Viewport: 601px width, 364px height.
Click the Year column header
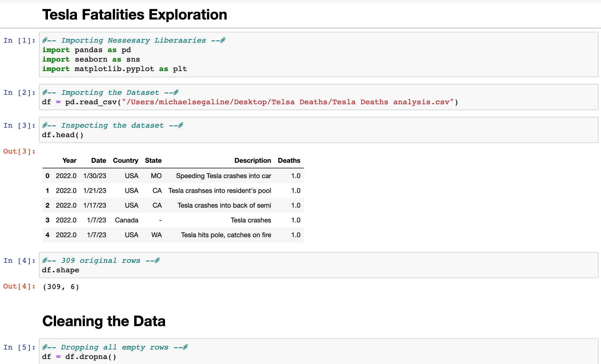click(x=69, y=161)
